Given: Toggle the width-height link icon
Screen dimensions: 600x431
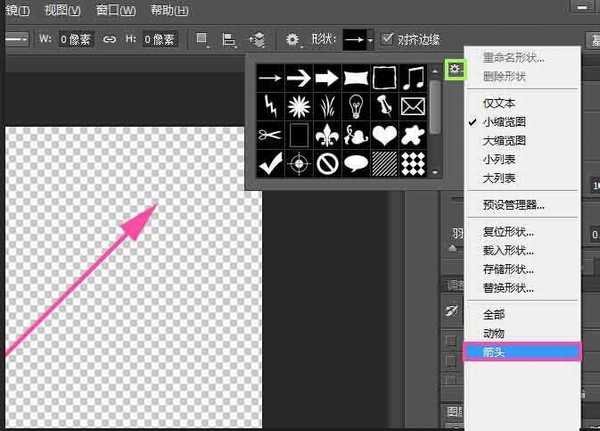Looking at the screenshot, I should click(x=109, y=39).
